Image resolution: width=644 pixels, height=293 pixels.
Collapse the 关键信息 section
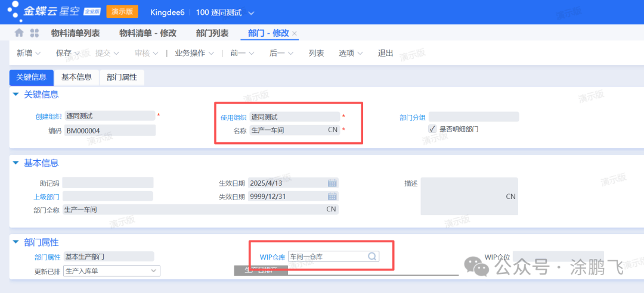16,94
